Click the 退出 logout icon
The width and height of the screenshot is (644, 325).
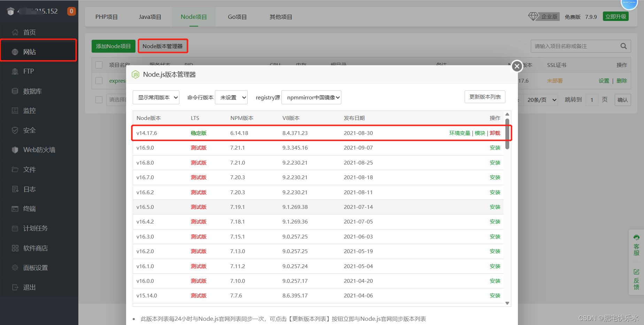[x=15, y=287]
